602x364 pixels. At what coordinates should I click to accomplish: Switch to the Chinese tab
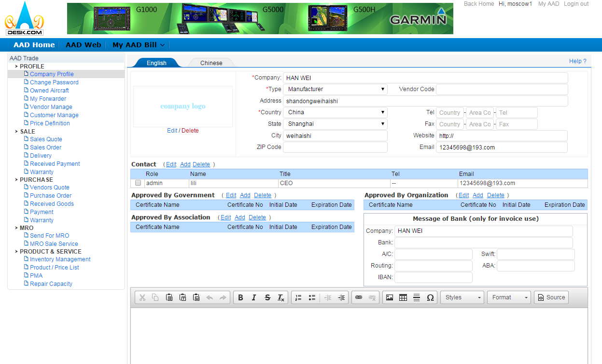pyautogui.click(x=211, y=63)
